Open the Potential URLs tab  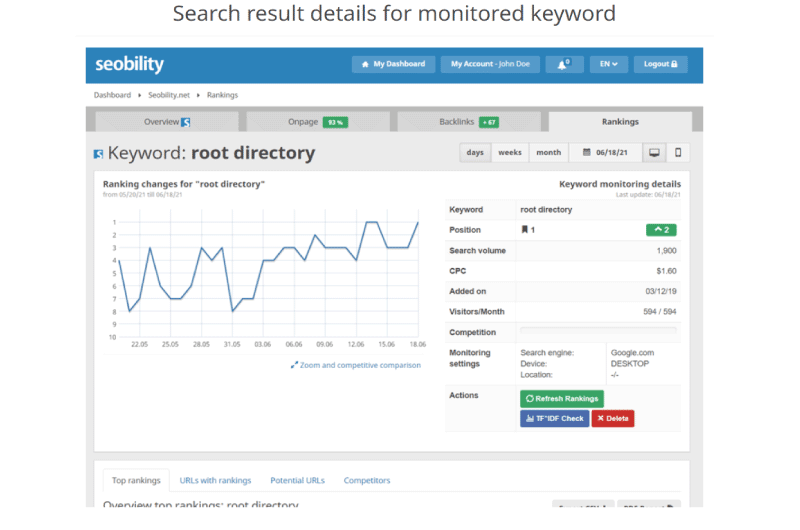pos(297,481)
